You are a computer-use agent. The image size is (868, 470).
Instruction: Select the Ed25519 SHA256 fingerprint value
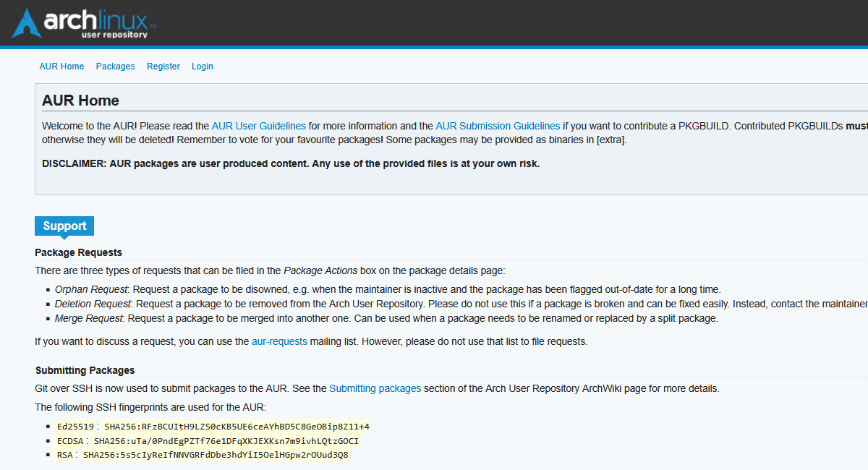(237, 427)
